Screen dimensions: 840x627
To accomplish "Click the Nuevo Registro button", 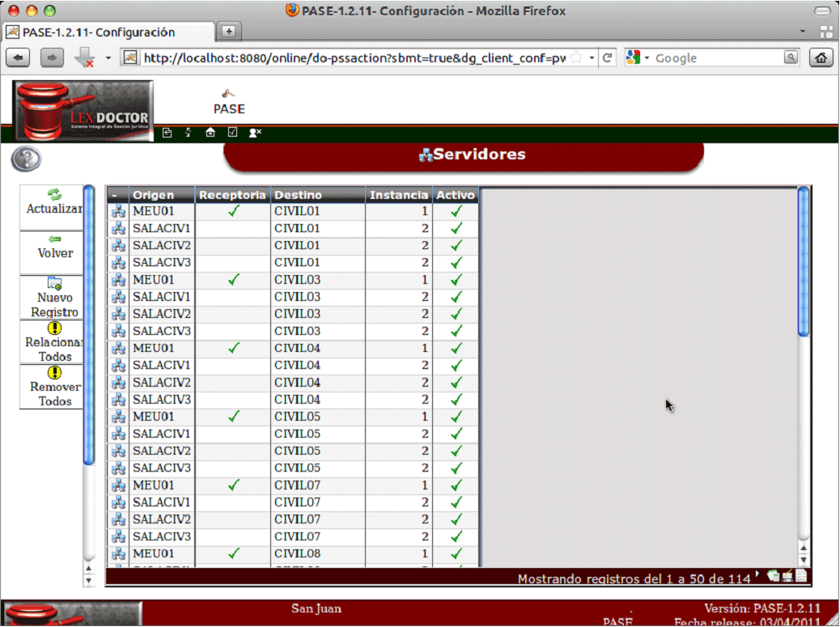I will pyautogui.click(x=54, y=298).
